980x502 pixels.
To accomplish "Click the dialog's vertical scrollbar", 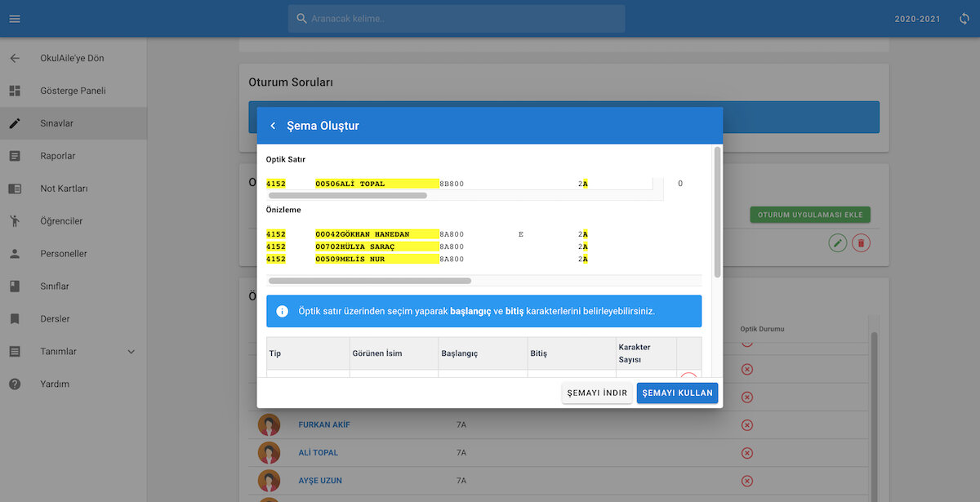I will point(717,212).
